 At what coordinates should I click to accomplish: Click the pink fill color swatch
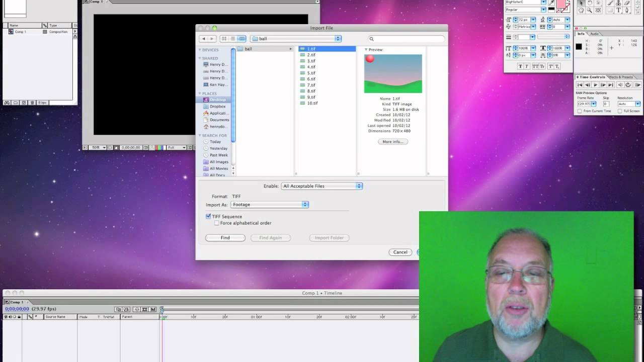561,4
